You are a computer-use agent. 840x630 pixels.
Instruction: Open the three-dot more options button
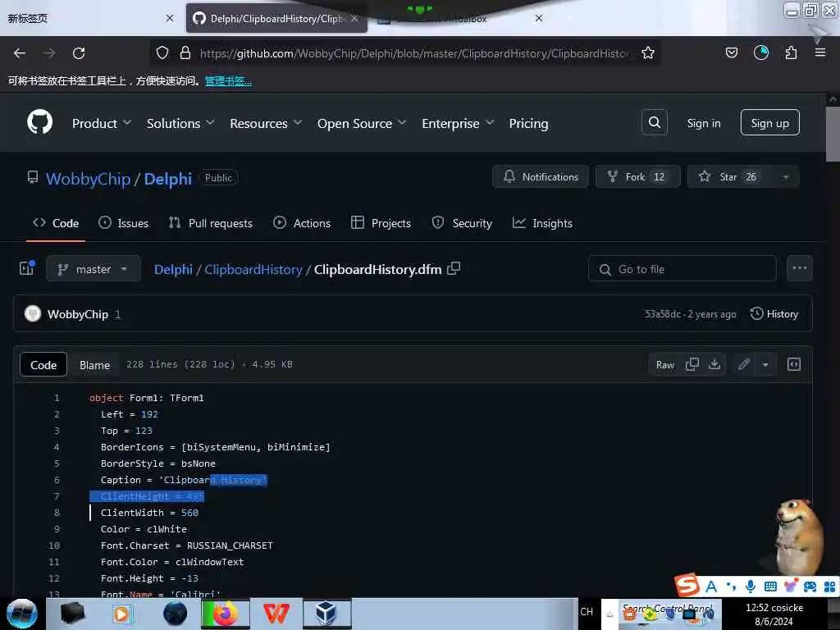click(x=799, y=268)
